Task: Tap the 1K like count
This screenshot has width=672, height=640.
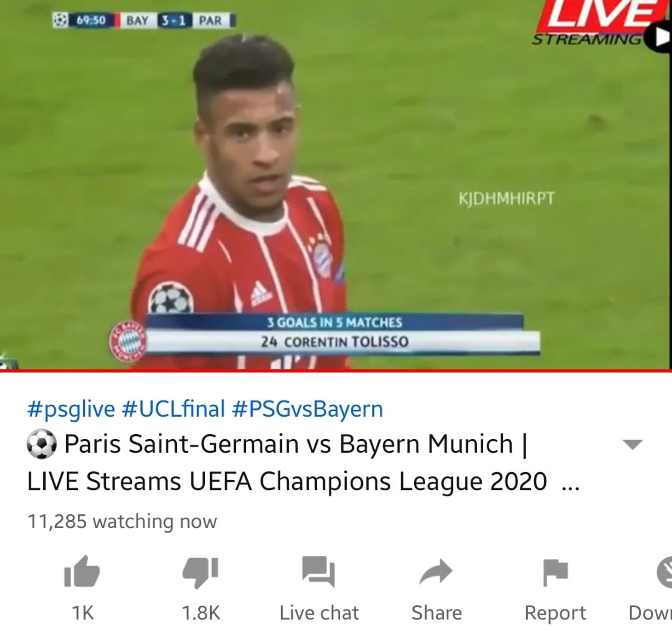Action: [83, 613]
